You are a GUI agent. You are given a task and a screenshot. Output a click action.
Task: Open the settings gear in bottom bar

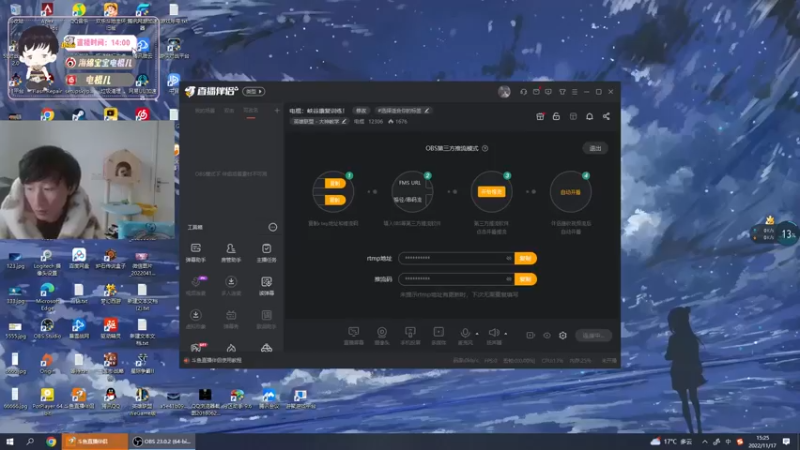click(x=563, y=335)
